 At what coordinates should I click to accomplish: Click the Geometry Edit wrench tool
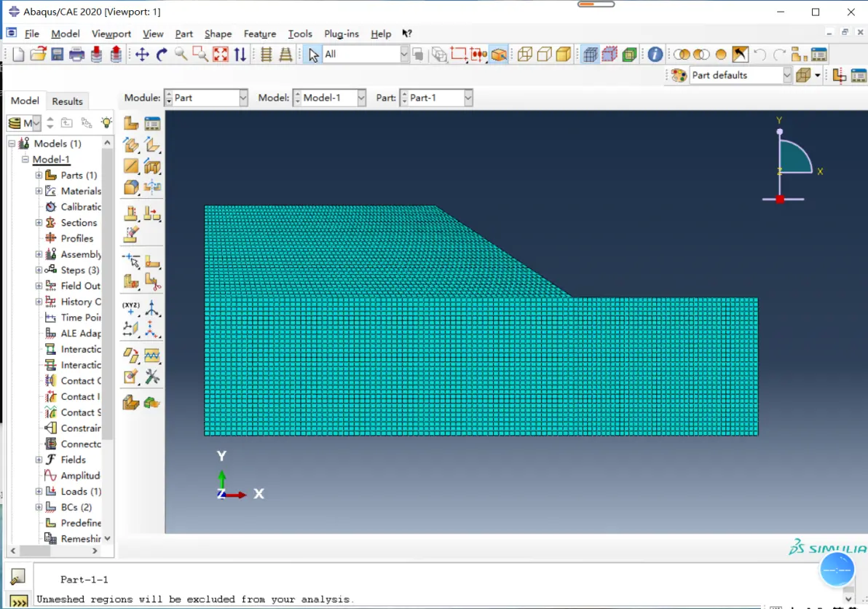tap(152, 377)
